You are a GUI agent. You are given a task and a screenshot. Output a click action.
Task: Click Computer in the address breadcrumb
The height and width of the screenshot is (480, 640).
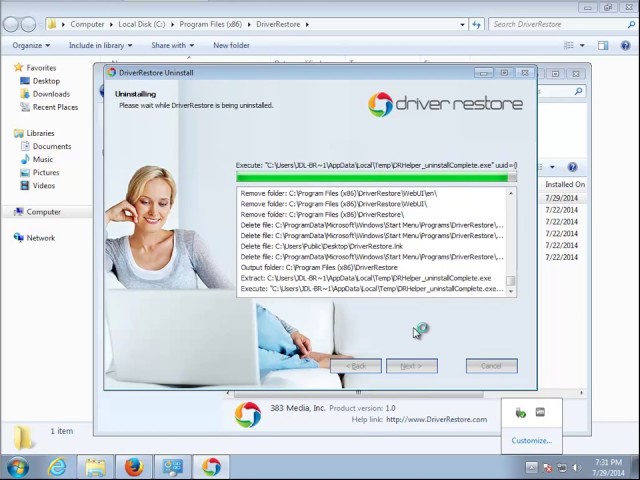87,24
